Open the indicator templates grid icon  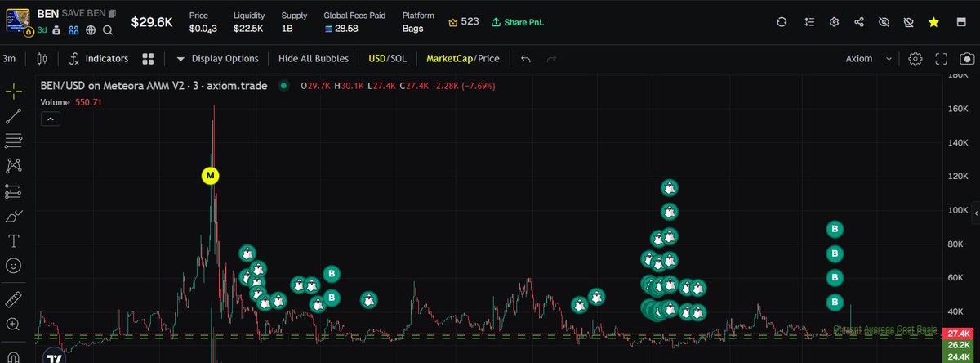point(148,59)
